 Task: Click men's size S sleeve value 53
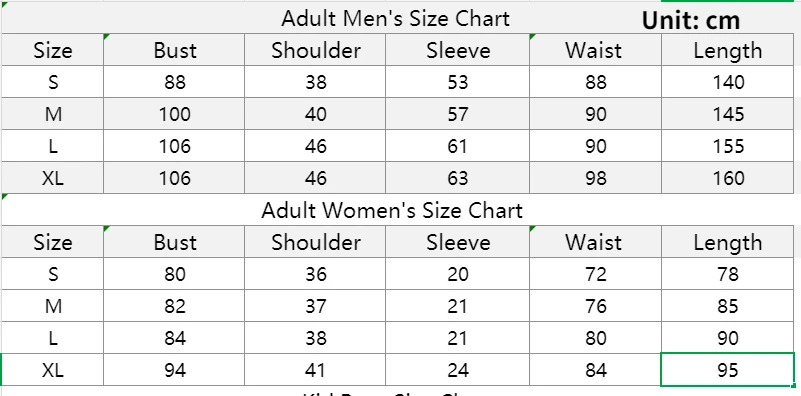(x=457, y=82)
